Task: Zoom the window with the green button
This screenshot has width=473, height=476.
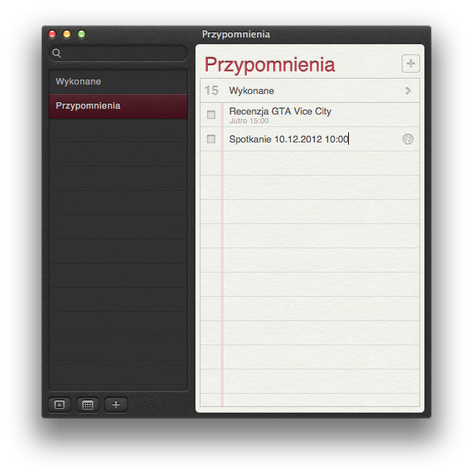Action: (x=82, y=34)
